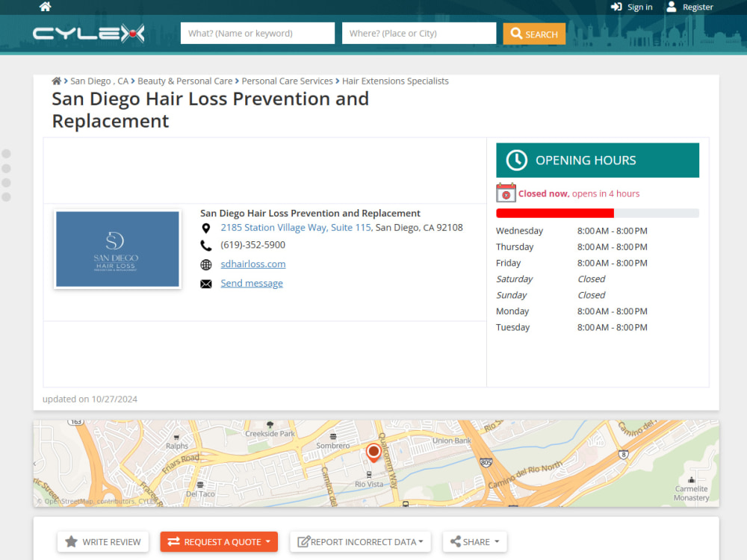
Task: Expand the Report Incorrect Data dropdown
Action: tap(360, 541)
